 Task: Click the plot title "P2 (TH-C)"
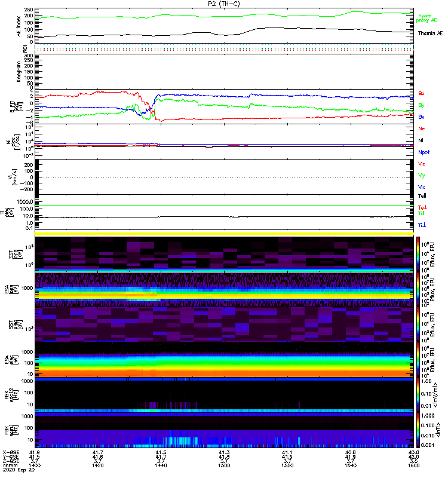(223, 4)
